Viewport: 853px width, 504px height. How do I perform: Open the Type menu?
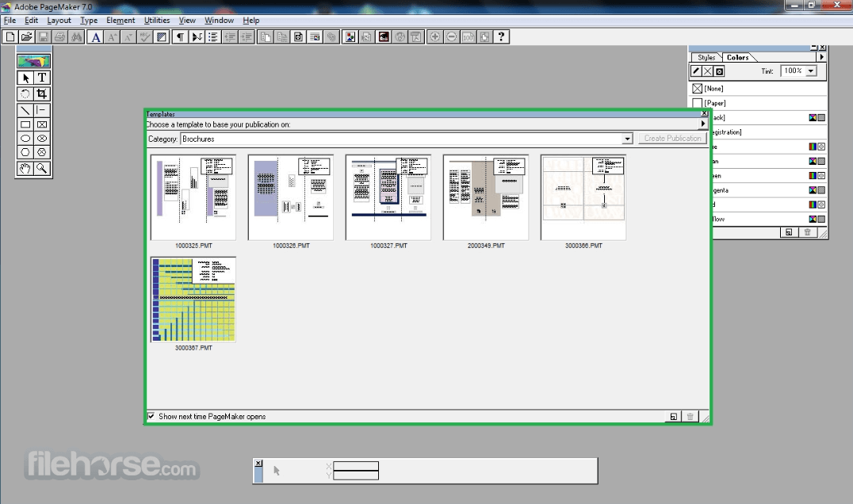(x=89, y=20)
